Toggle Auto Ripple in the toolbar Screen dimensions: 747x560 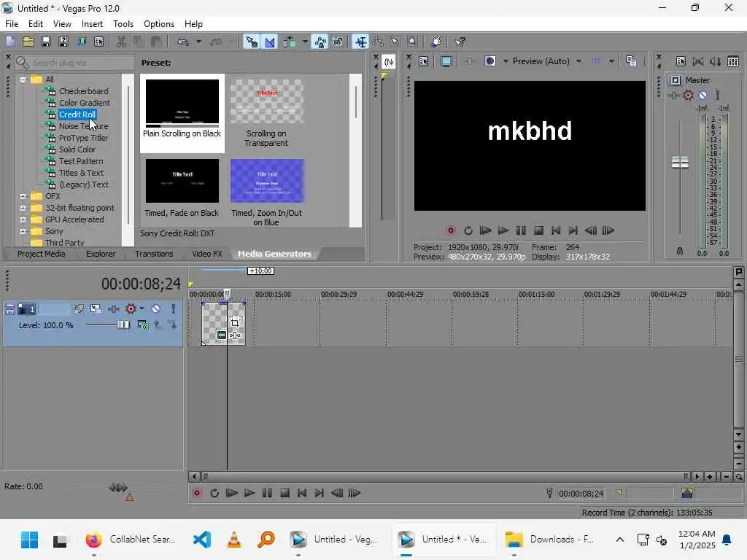[x=289, y=42]
